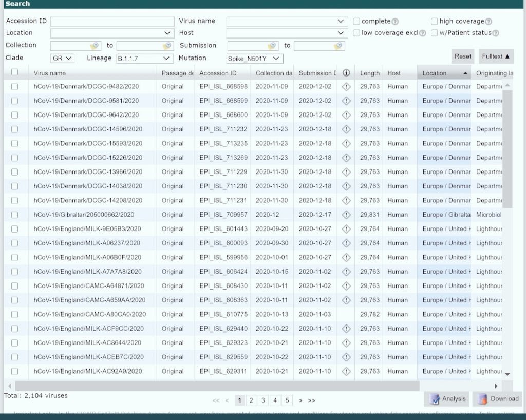Viewport: 526px width, 420px height.
Task: Select checkbox for hCoV-19/Denmark/DCGC-9482/2020
Action: [14, 87]
